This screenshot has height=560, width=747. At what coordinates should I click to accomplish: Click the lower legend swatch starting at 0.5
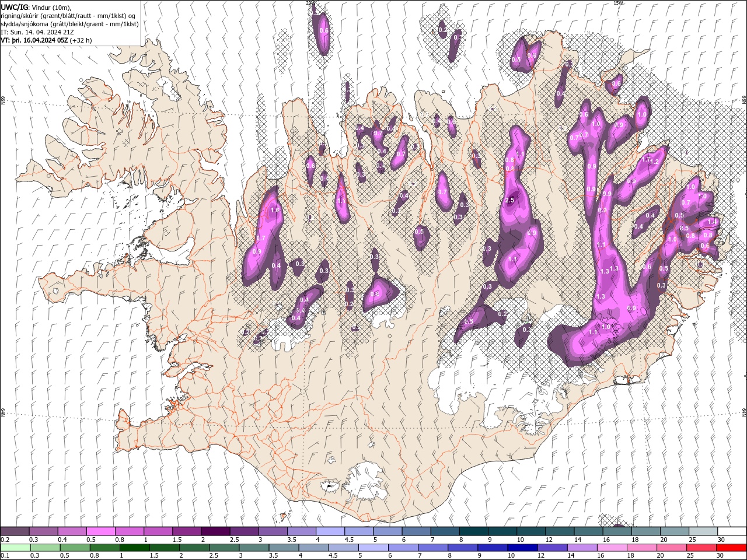pyautogui.click(x=75, y=548)
